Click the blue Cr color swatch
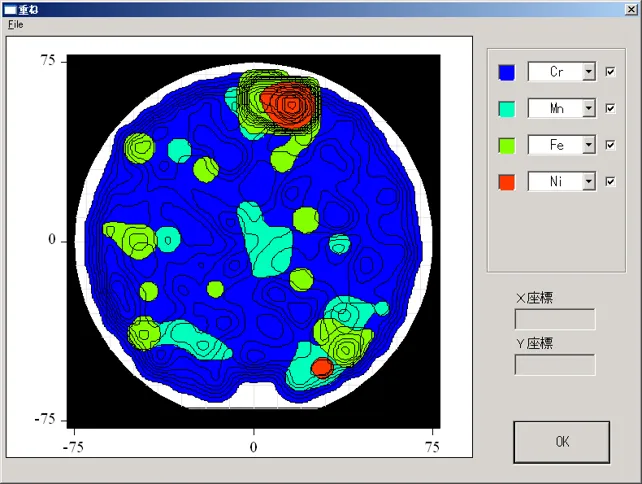Viewport: 642px width, 484px height. pos(507,72)
